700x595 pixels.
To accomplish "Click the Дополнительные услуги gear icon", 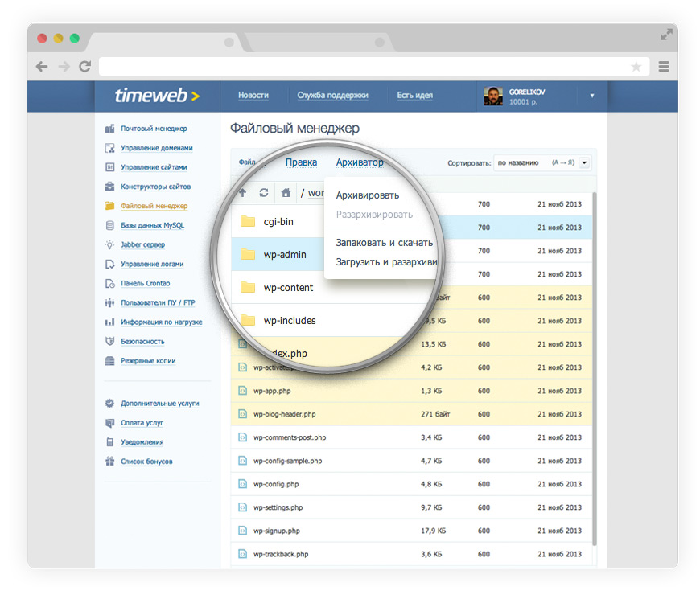I will pos(109,403).
